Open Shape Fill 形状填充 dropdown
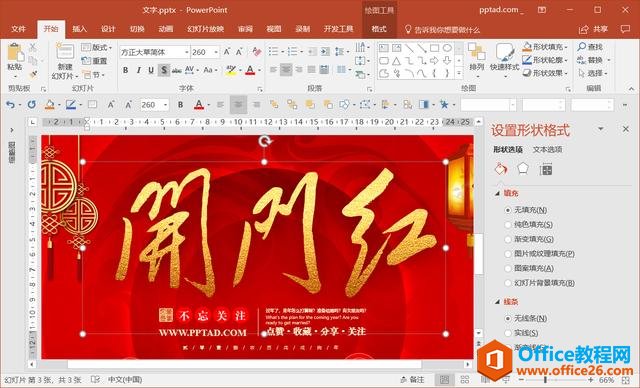Screen dimensions: 640x388 click(x=545, y=47)
